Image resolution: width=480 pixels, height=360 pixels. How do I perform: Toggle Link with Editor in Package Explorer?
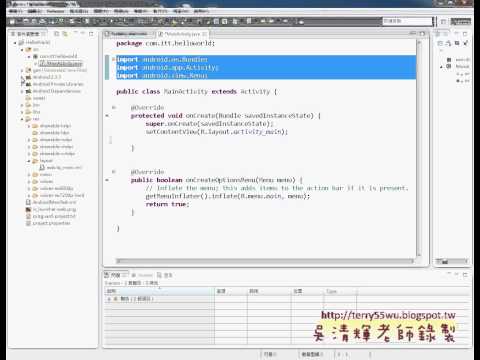pyautogui.click(x=65, y=34)
